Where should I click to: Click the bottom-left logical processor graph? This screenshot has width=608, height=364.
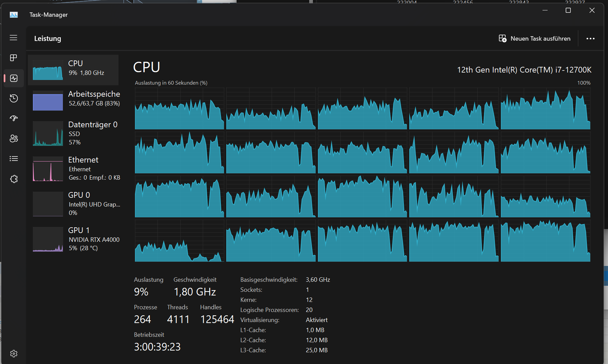(179, 241)
